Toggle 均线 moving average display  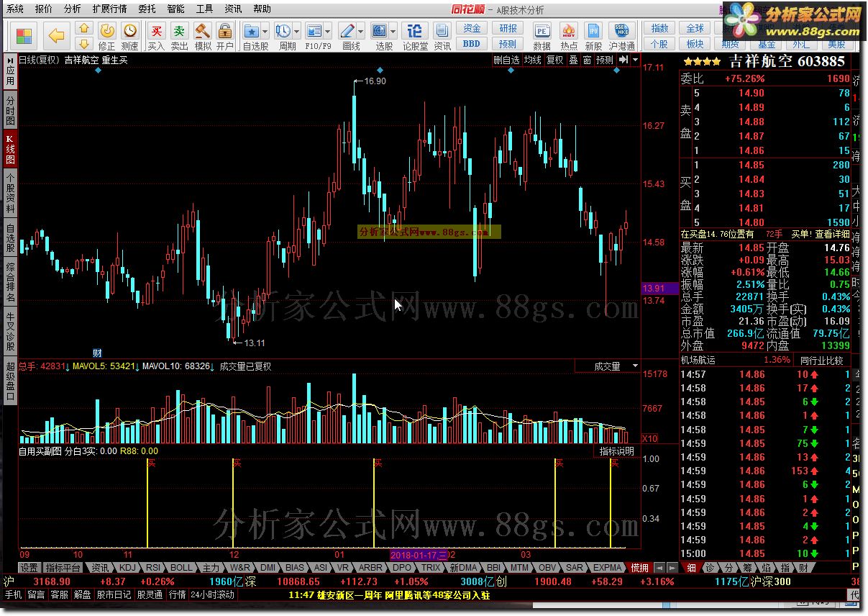tap(532, 60)
